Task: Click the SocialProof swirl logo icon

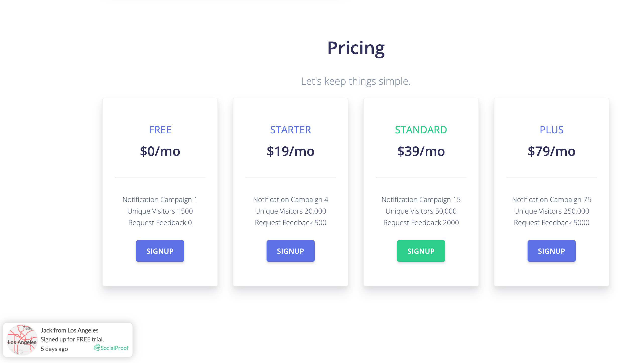Action: tap(97, 347)
